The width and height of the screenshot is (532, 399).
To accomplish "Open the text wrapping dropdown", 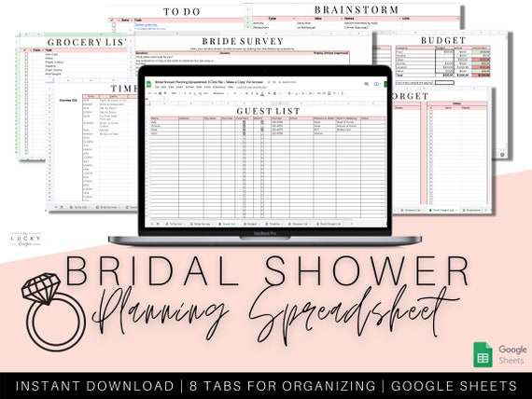I will coord(303,93).
